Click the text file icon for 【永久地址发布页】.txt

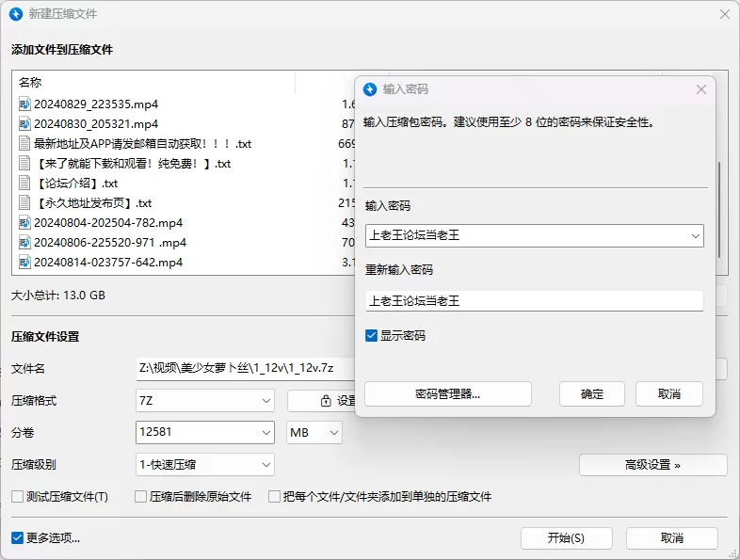click(24, 203)
